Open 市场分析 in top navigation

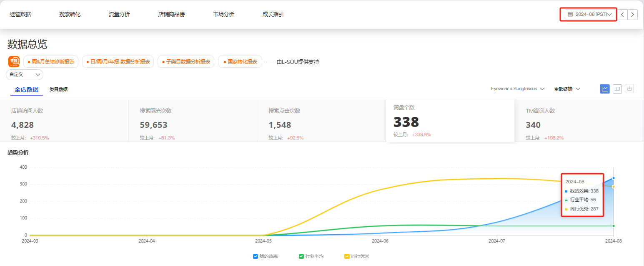pos(223,15)
